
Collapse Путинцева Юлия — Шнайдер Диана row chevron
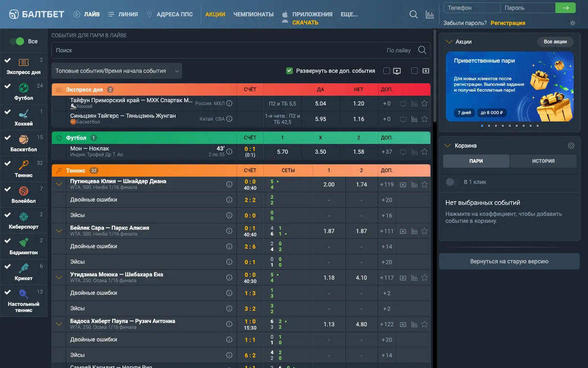pos(59,184)
